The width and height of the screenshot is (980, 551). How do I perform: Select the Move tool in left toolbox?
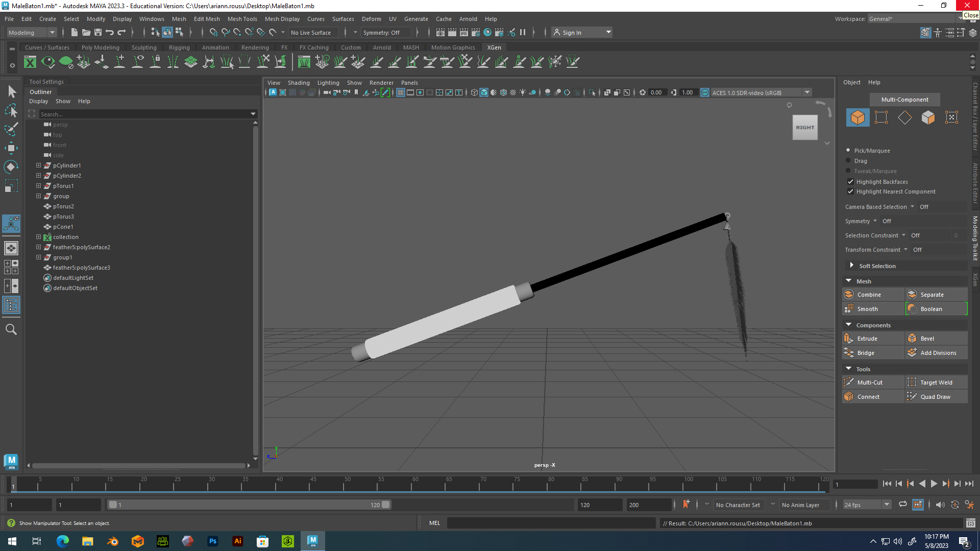tap(11, 149)
